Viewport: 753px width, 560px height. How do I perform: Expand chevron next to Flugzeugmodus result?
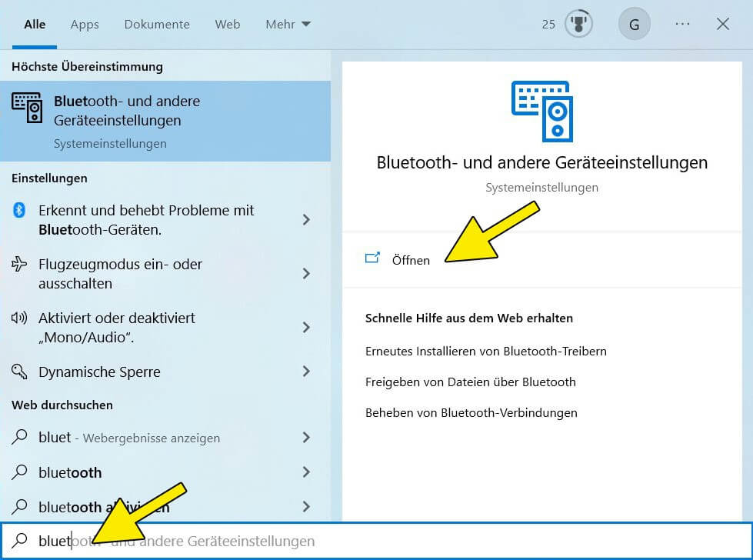click(x=306, y=273)
